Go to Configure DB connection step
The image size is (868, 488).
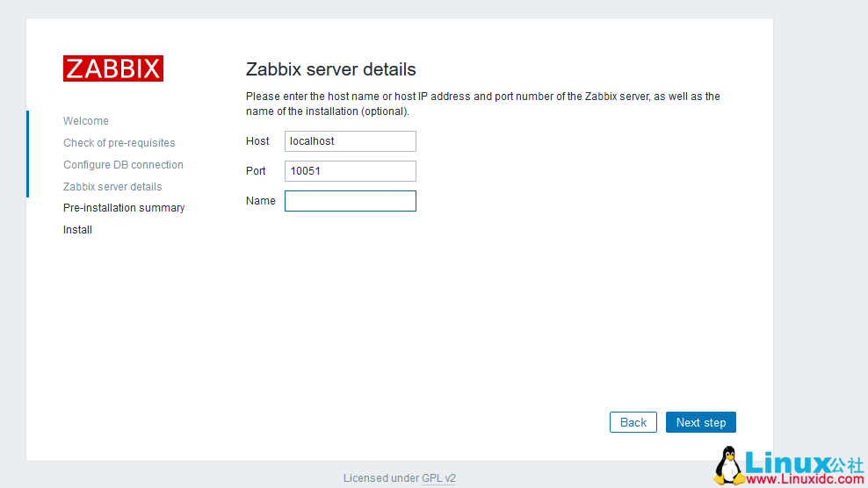(x=123, y=165)
